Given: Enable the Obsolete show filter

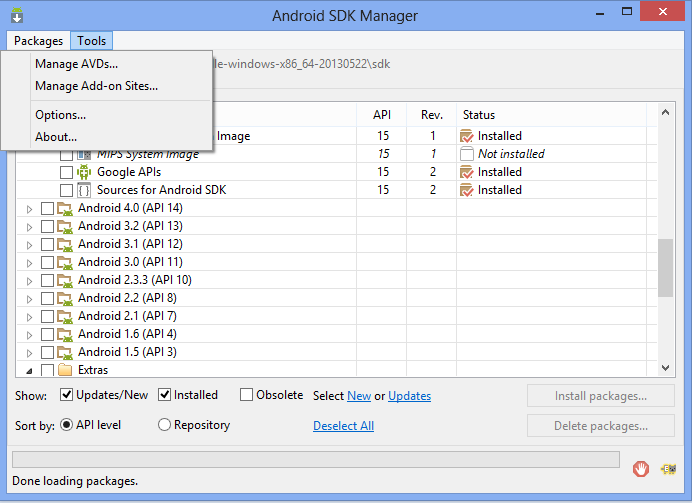Looking at the screenshot, I should pyautogui.click(x=246, y=395).
